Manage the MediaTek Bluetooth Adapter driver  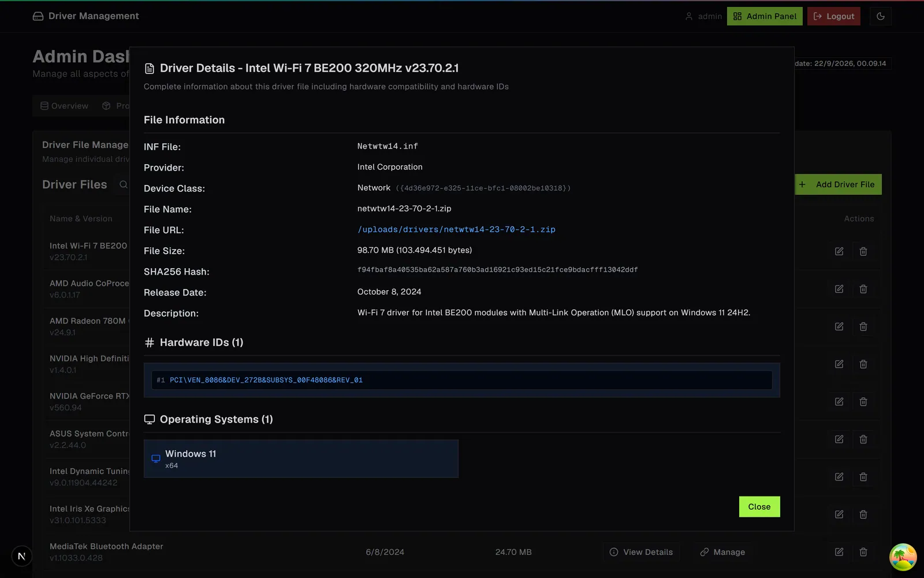point(722,552)
